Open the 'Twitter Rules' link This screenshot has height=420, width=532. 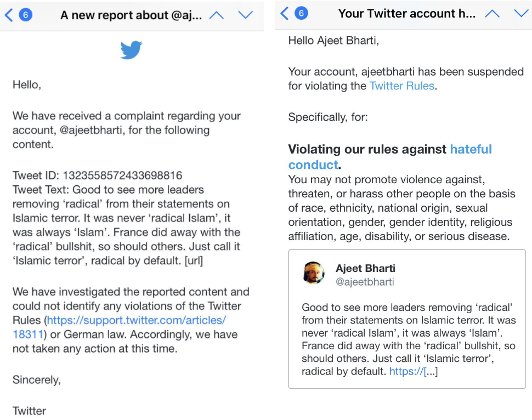pyautogui.click(x=402, y=86)
